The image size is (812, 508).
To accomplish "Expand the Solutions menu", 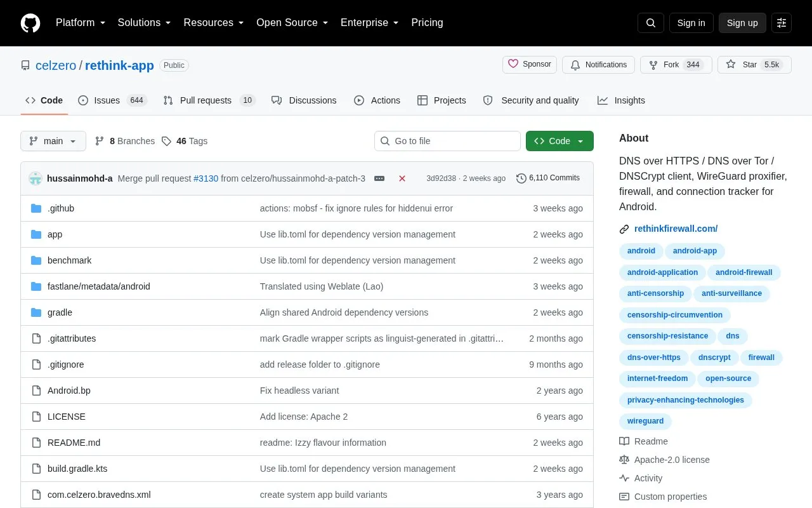I will pyautogui.click(x=145, y=23).
